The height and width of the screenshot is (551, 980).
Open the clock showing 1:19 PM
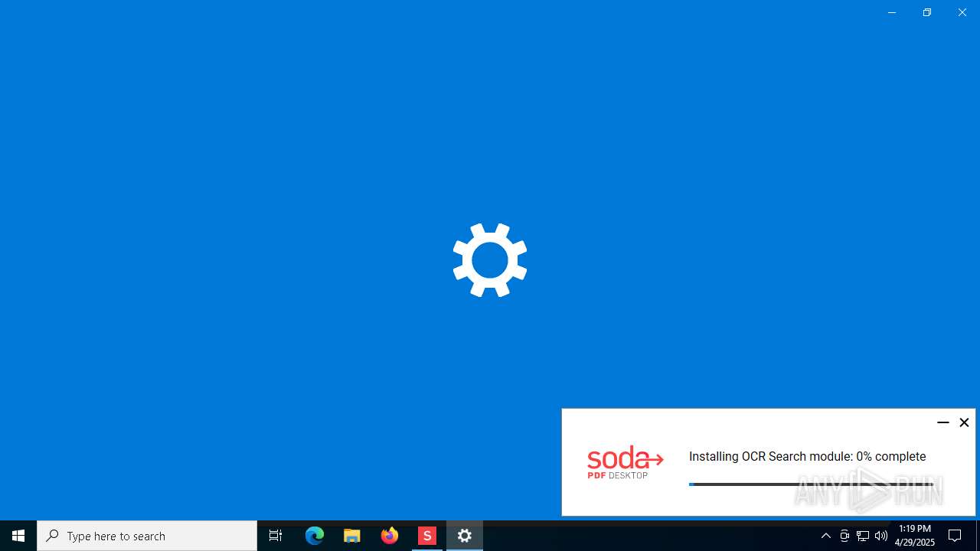coord(915,536)
